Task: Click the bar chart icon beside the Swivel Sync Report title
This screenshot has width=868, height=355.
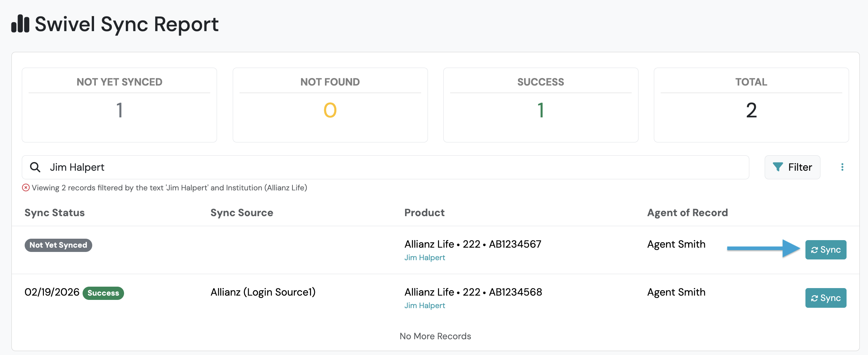Action: point(20,24)
